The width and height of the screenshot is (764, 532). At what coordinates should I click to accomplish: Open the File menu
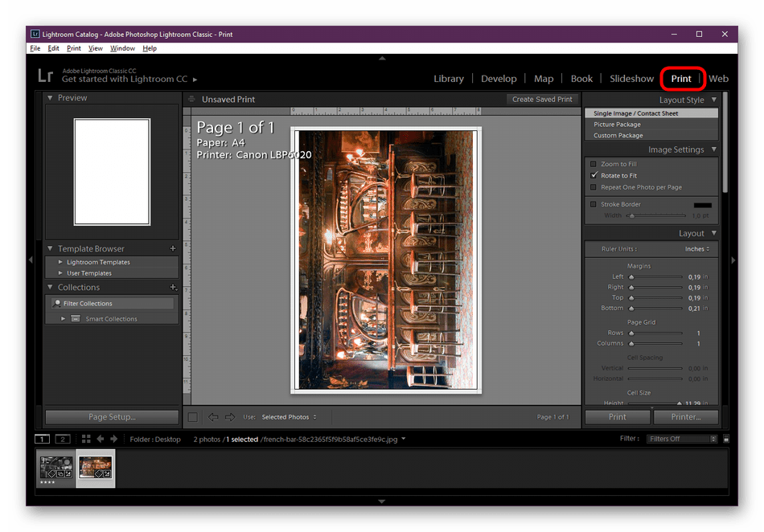pos(35,48)
